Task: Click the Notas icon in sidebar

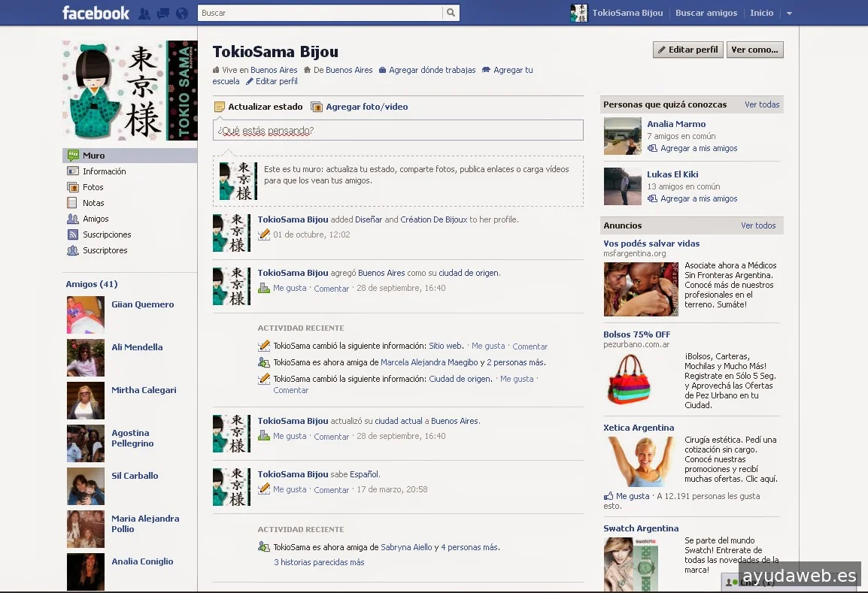Action: coord(73,203)
